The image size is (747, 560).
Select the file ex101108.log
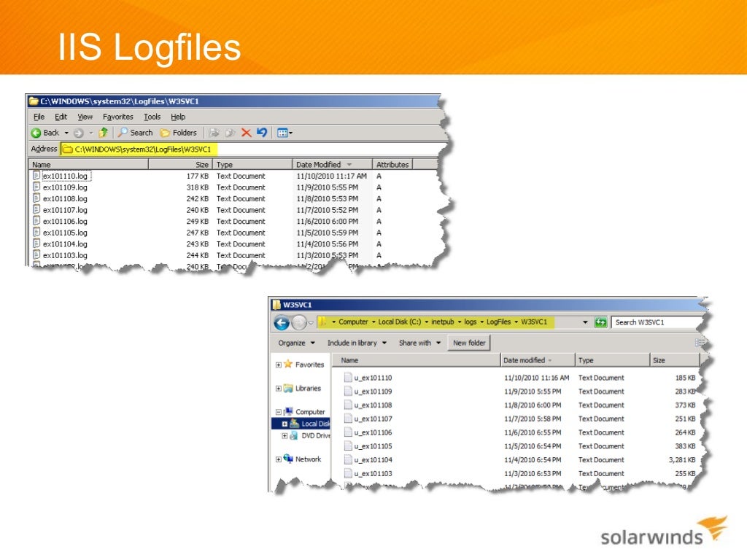pos(65,198)
